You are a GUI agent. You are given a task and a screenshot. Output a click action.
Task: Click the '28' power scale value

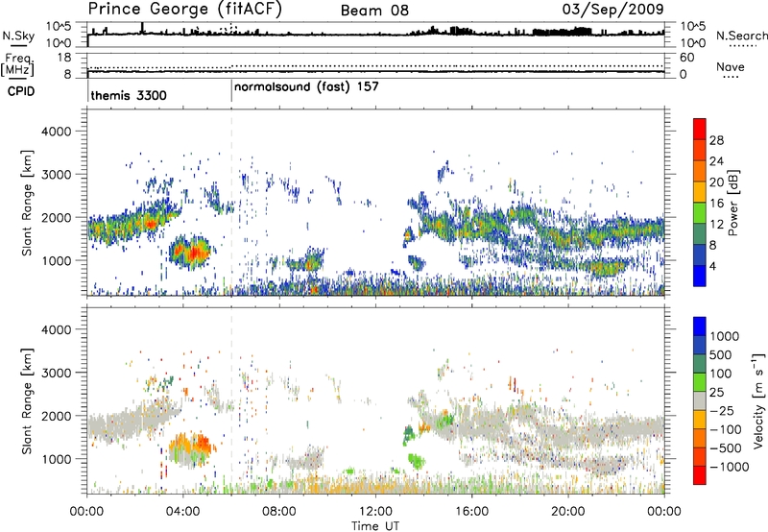716,140
